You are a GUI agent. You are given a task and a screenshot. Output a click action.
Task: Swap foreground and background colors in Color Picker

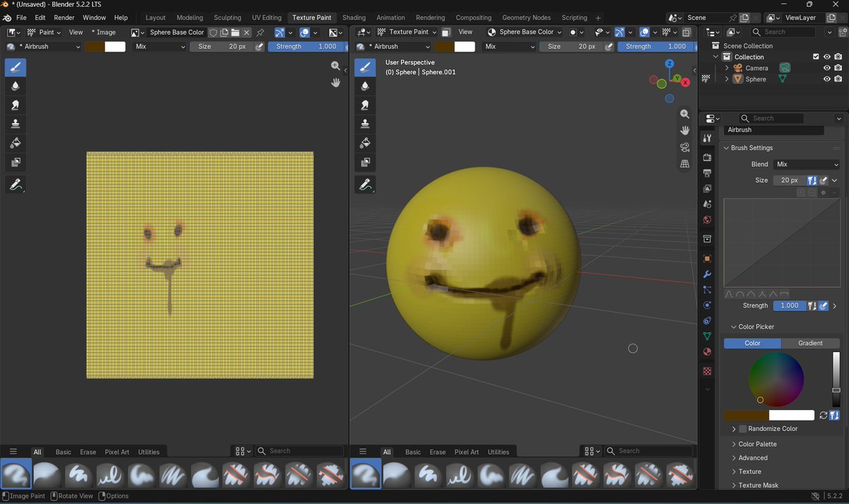(824, 415)
